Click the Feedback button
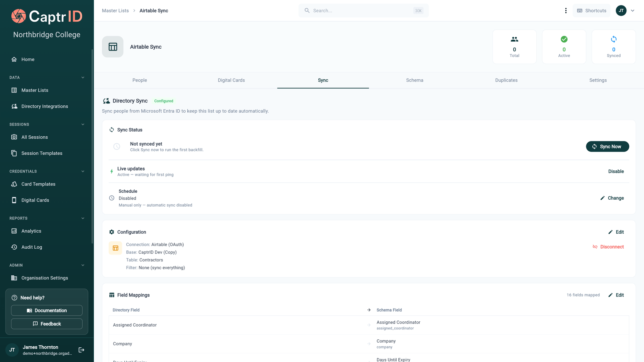Viewport: 644px width, 362px height. [47, 324]
